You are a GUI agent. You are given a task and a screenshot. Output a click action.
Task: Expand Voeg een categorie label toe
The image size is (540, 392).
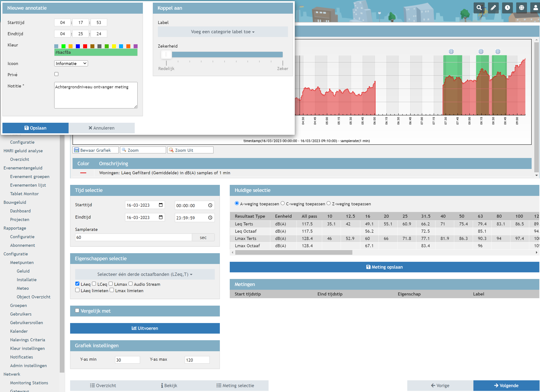[223, 32]
